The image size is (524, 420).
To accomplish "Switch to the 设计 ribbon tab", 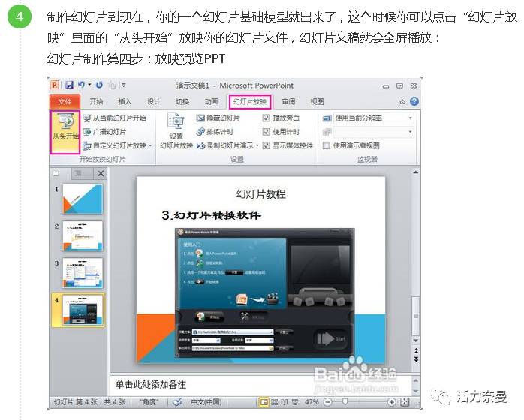I will [154, 101].
